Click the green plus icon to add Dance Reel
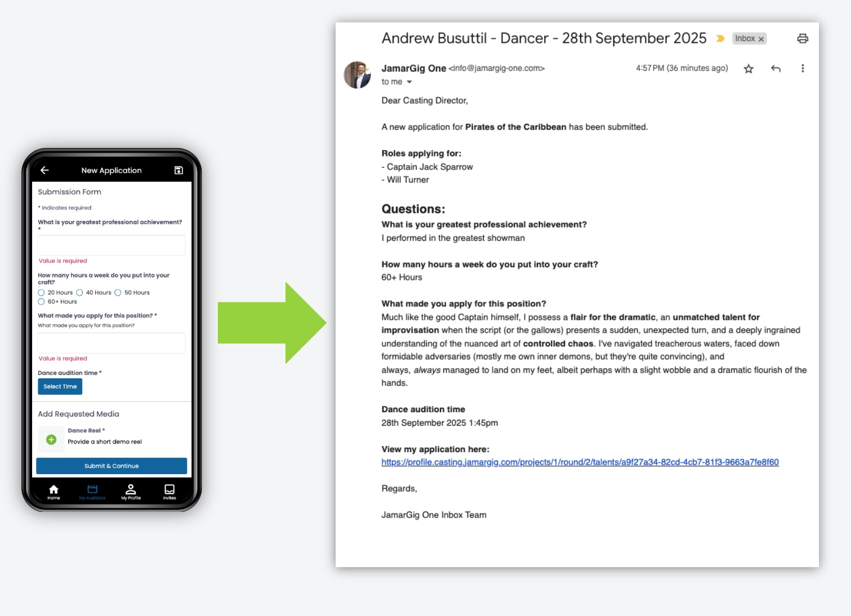 pos(51,439)
